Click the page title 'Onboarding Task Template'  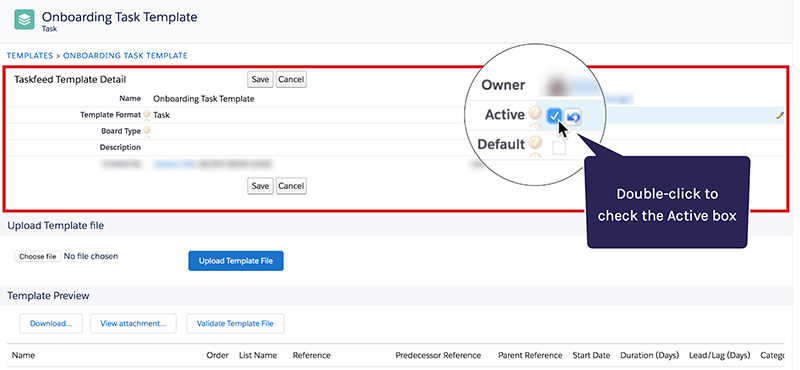[119, 17]
